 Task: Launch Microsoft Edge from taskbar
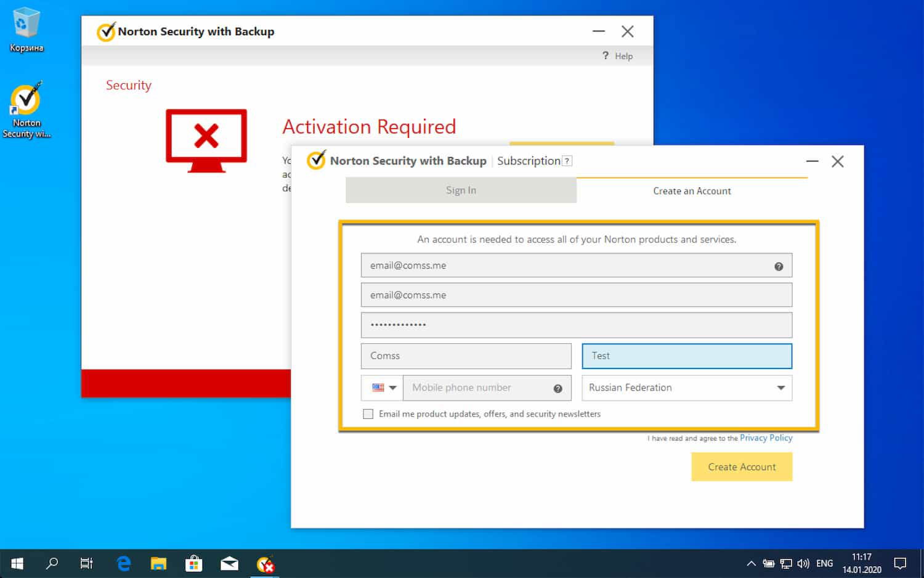(x=124, y=563)
